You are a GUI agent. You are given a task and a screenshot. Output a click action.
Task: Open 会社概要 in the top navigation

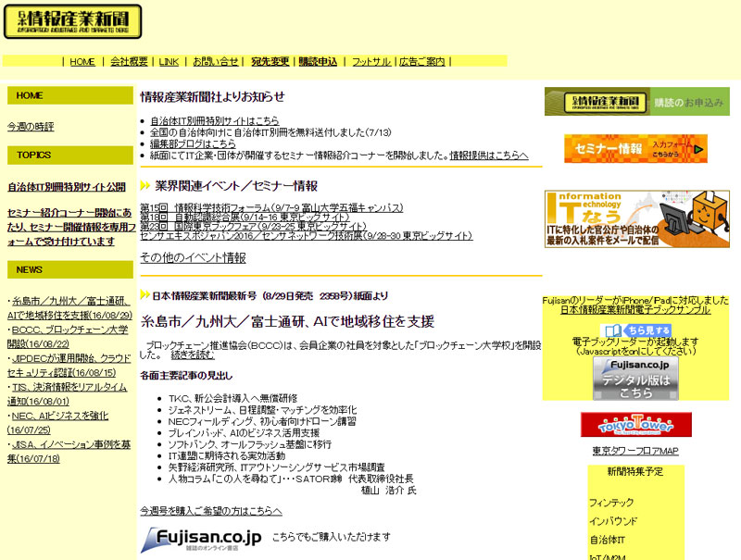click(129, 61)
